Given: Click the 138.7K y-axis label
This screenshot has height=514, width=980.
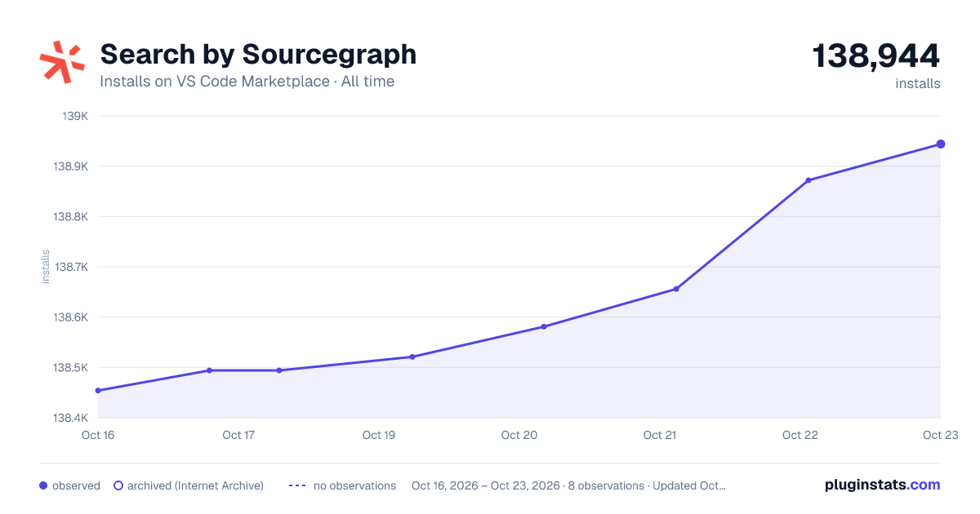Looking at the screenshot, I should point(71,267).
